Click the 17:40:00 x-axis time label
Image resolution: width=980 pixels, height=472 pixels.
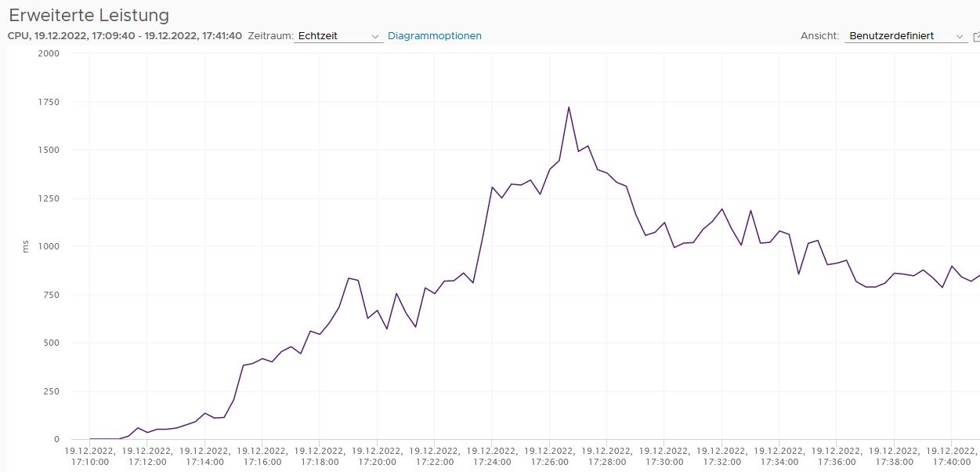click(950, 457)
